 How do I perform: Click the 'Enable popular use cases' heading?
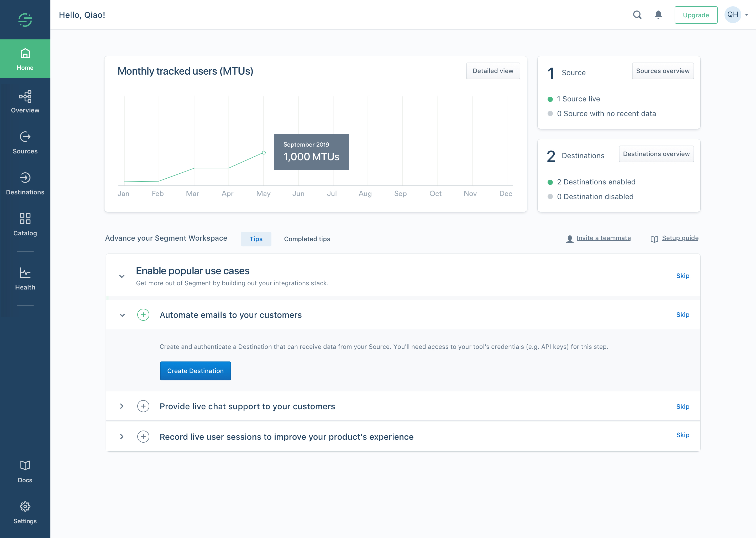[x=193, y=271]
